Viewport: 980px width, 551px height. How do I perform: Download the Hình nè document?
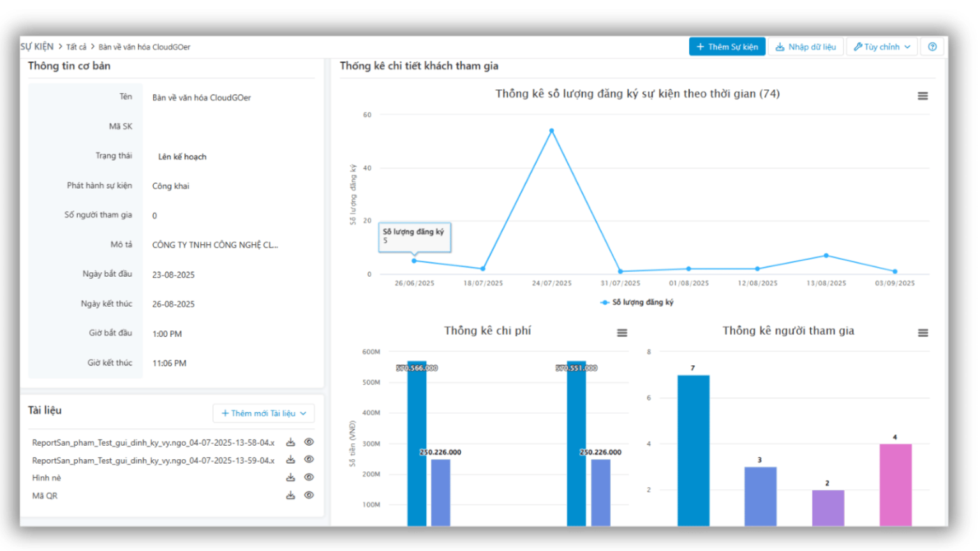290,477
